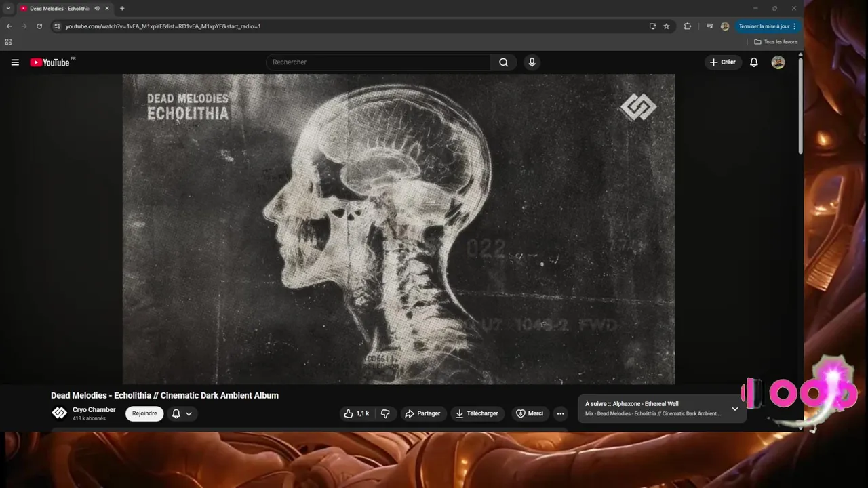Mute the tab via speaker icon
The height and width of the screenshot is (488, 868).
tap(97, 9)
